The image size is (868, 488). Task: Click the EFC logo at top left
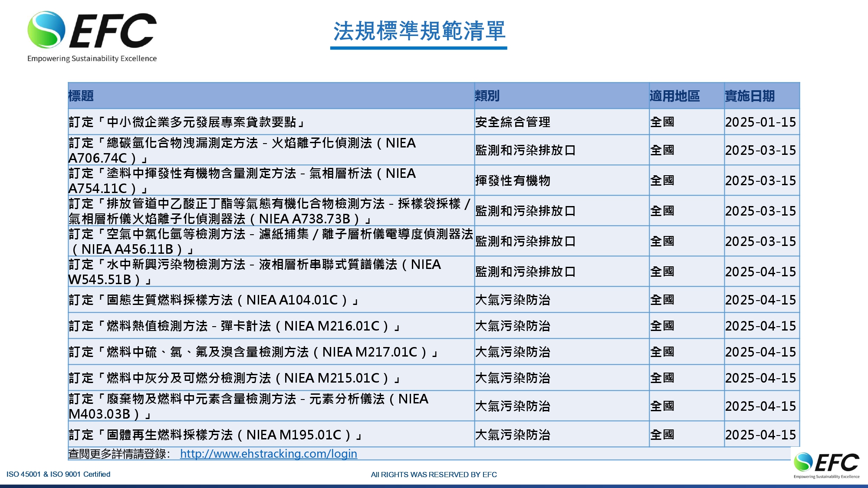tap(92, 37)
